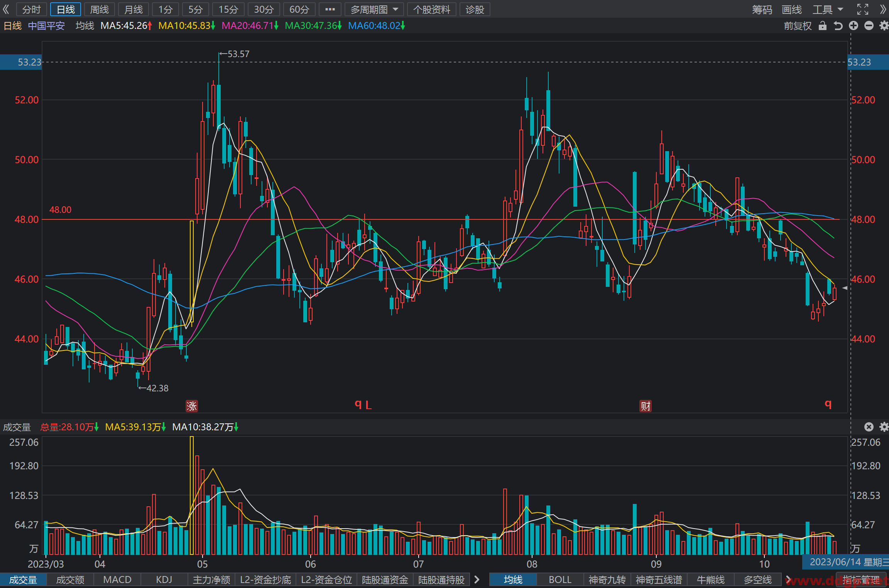The image size is (889, 588).
Task: Switch to 周线 weekly period
Action: pos(100,9)
